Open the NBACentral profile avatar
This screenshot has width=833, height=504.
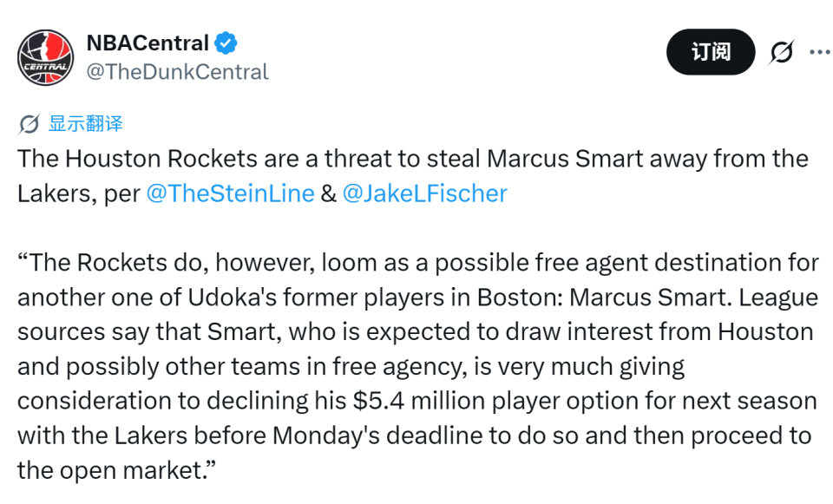(x=45, y=57)
